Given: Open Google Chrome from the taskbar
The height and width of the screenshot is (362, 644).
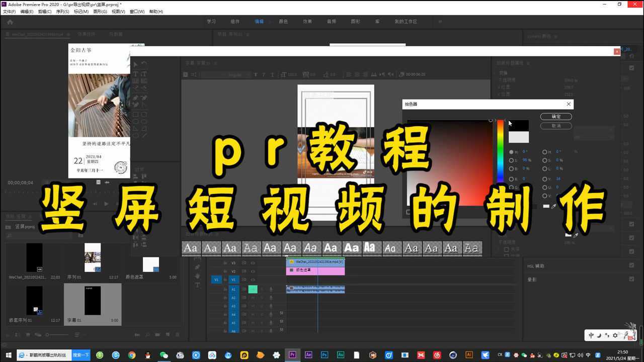Looking at the screenshot, I should pos(132,355).
